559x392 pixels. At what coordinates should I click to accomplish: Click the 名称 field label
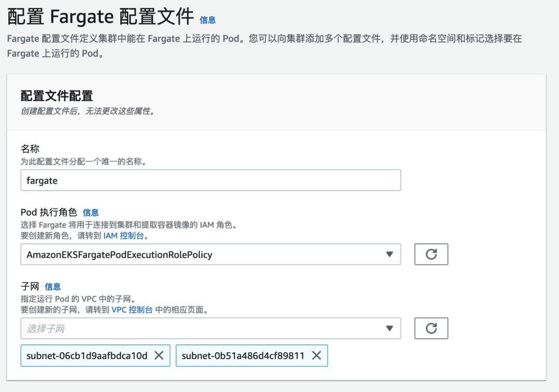(30, 149)
